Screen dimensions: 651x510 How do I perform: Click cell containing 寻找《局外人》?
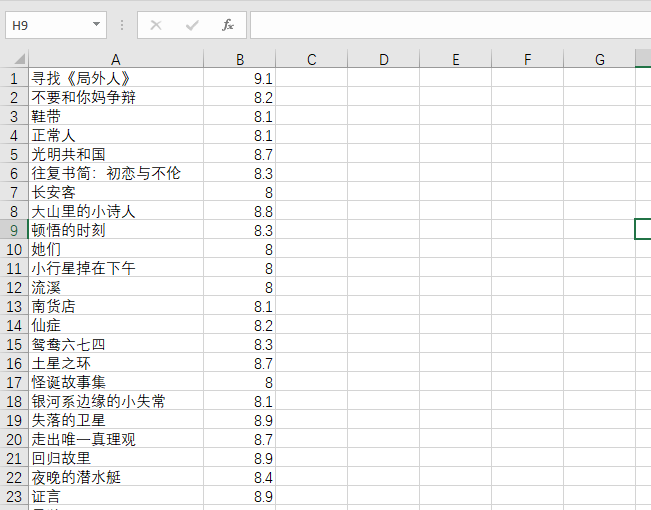(116, 78)
